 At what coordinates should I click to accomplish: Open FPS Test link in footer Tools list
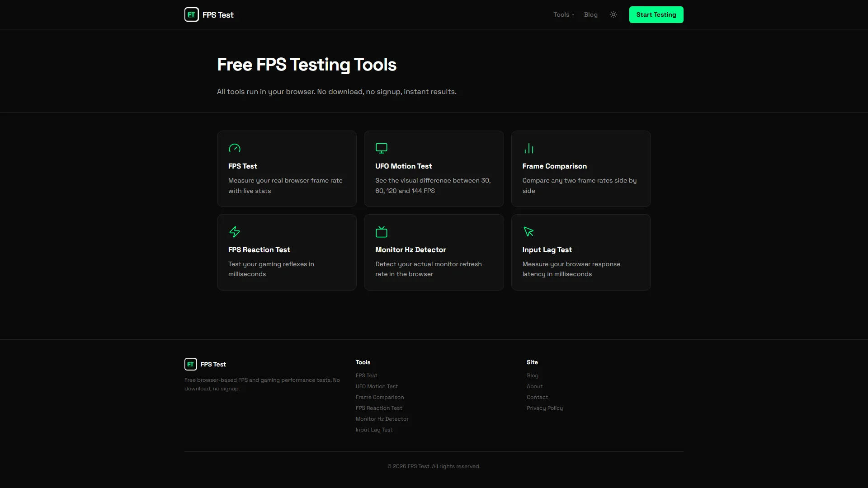366,375
